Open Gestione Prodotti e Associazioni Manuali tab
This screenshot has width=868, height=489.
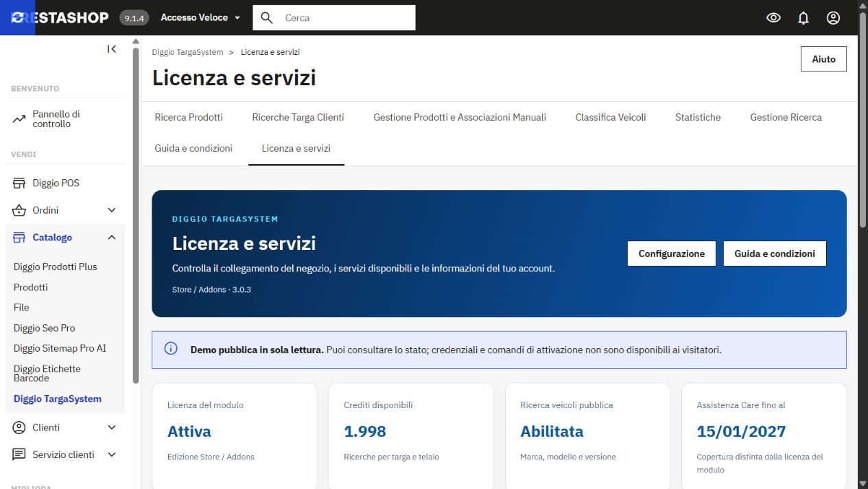tap(460, 117)
